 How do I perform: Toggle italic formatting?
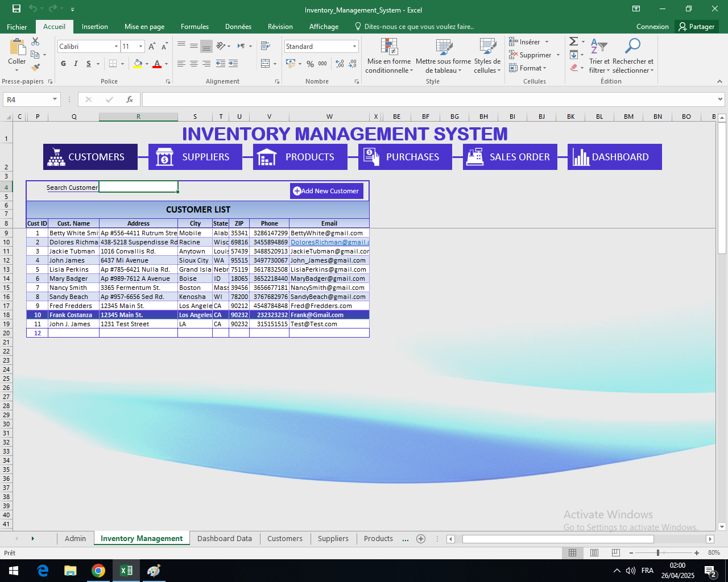click(x=75, y=64)
